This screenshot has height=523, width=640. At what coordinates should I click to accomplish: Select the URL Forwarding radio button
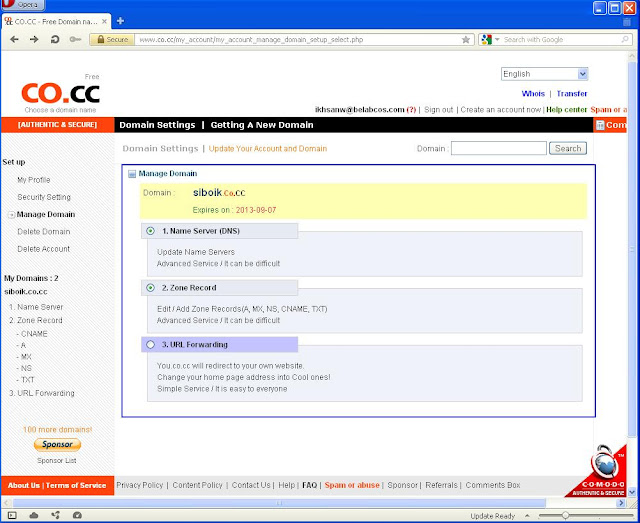(x=150, y=345)
